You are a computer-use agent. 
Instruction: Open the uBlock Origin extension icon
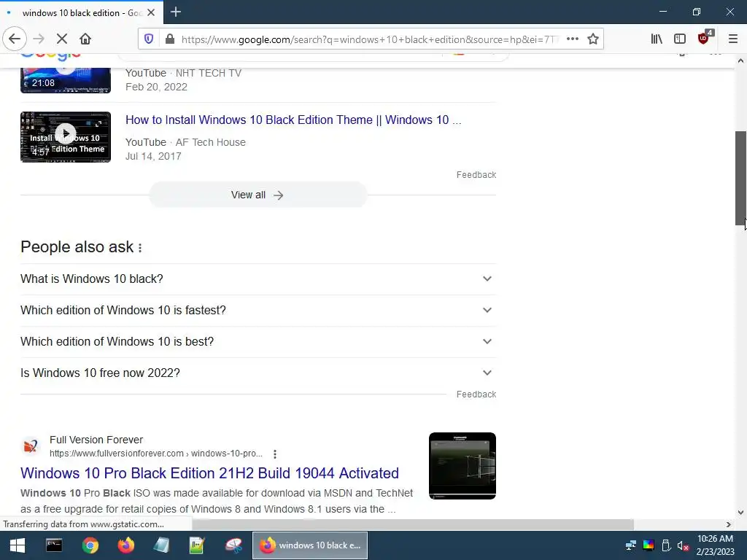pyautogui.click(x=704, y=39)
